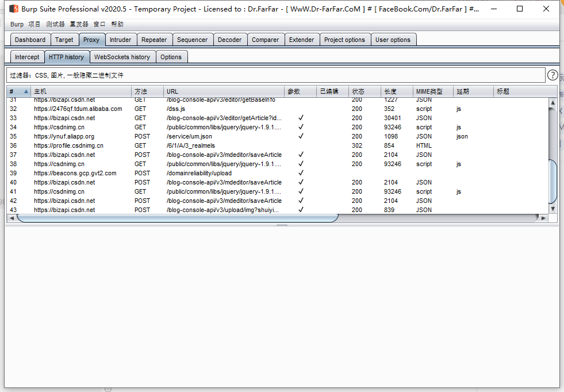Switch to the Target tab
The height and width of the screenshot is (392, 564).
tap(64, 40)
